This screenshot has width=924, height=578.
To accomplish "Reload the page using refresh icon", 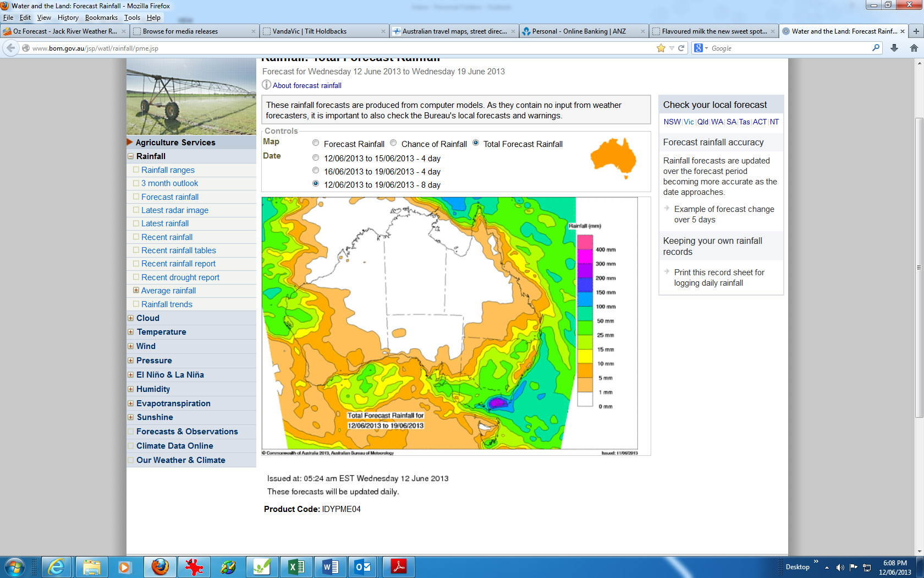I will click(x=681, y=48).
